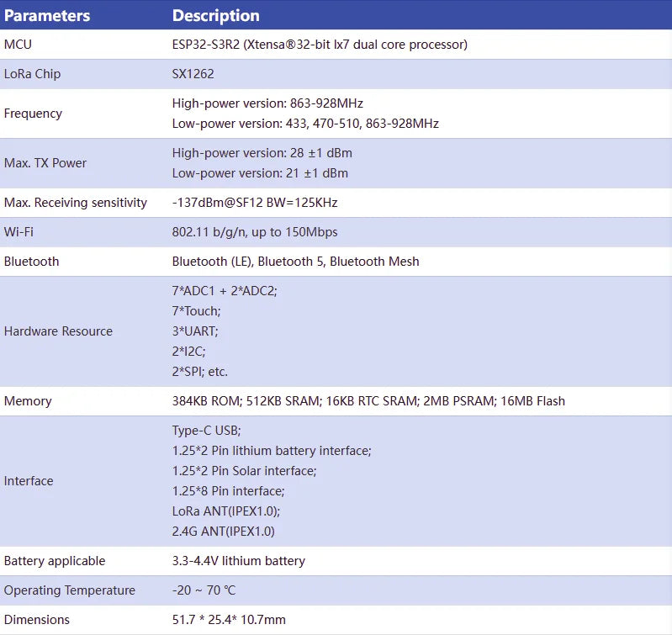The width and height of the screenshot is (672, 635).
Task: Click High-power version 863-928MHz line
Action: [267, 103]
